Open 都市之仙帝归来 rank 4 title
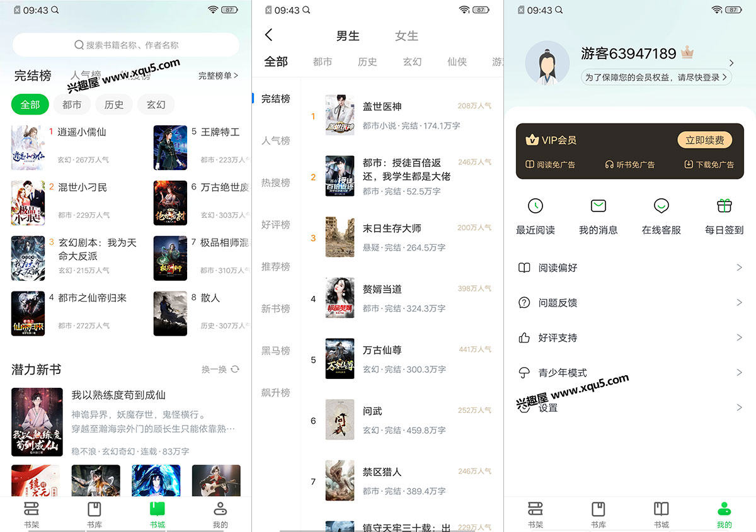 click(92, 298)
